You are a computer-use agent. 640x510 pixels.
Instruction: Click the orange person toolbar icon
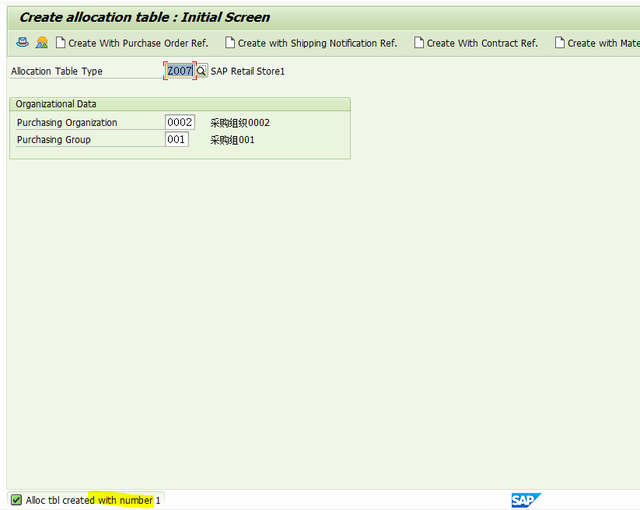[x=42, y=42]
